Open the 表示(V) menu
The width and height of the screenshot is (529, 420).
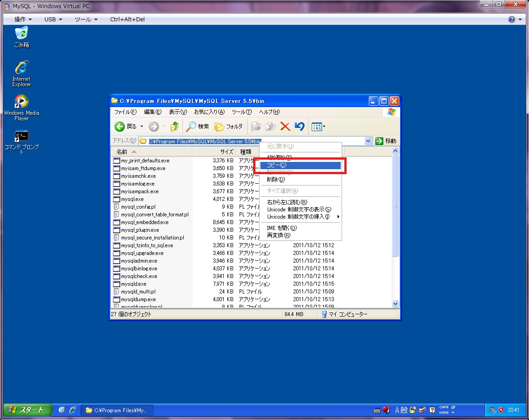[178, 112]
